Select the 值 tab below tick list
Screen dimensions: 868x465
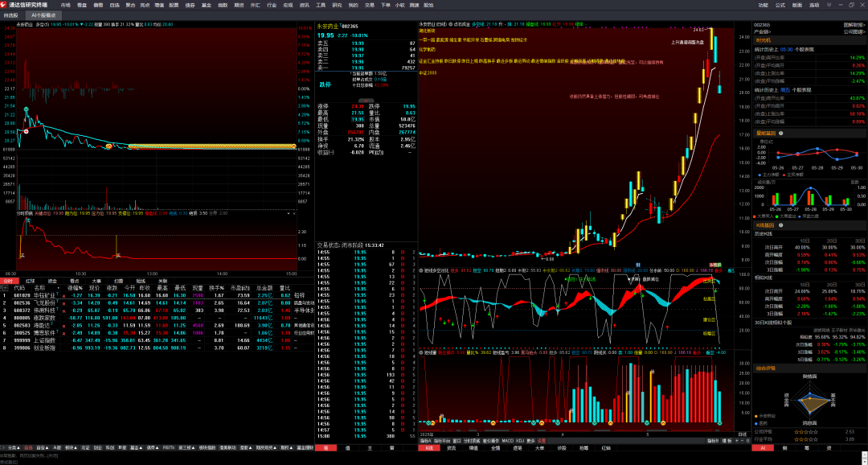click(347, 447)
